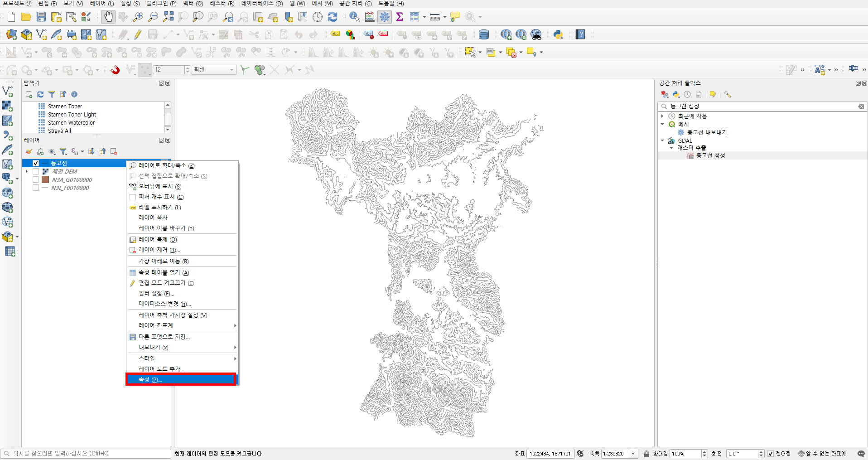
Task: Click the Zoom Out magnifier tool
Action: [x=153, y=17]
